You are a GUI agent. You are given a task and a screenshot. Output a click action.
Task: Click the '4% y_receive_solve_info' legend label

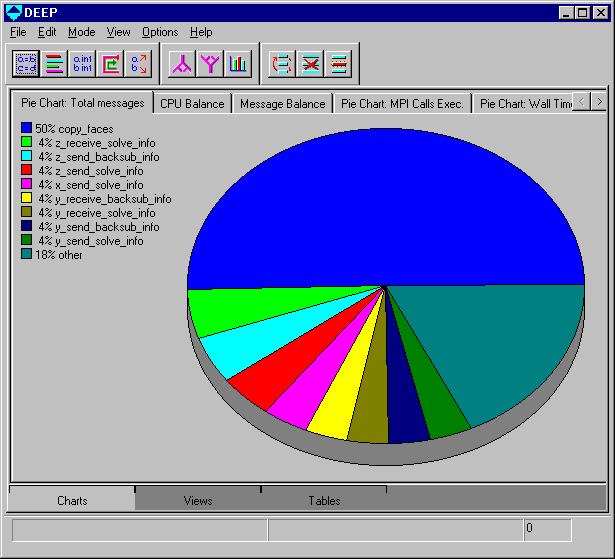click(x=96, y=213)
